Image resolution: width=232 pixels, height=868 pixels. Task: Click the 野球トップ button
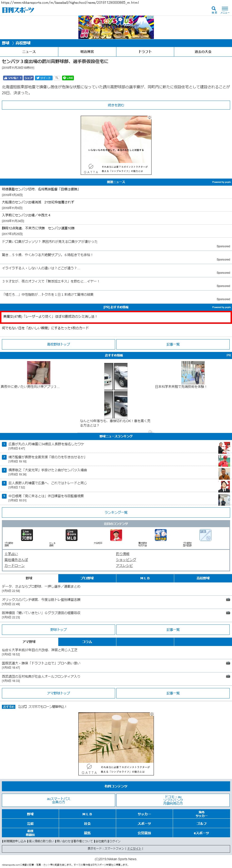pyautogui.click(x=59, y=629)
